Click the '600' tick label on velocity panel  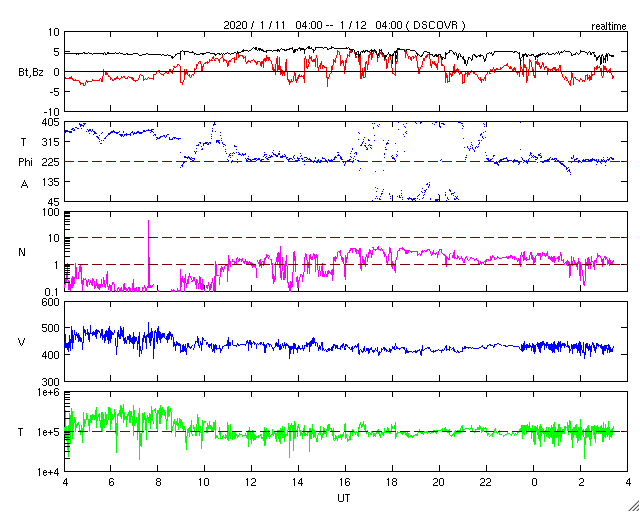coord(51,302)
